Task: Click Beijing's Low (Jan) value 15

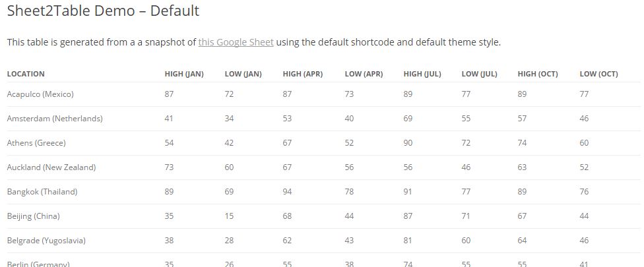Action: click(x=229, y=216)
